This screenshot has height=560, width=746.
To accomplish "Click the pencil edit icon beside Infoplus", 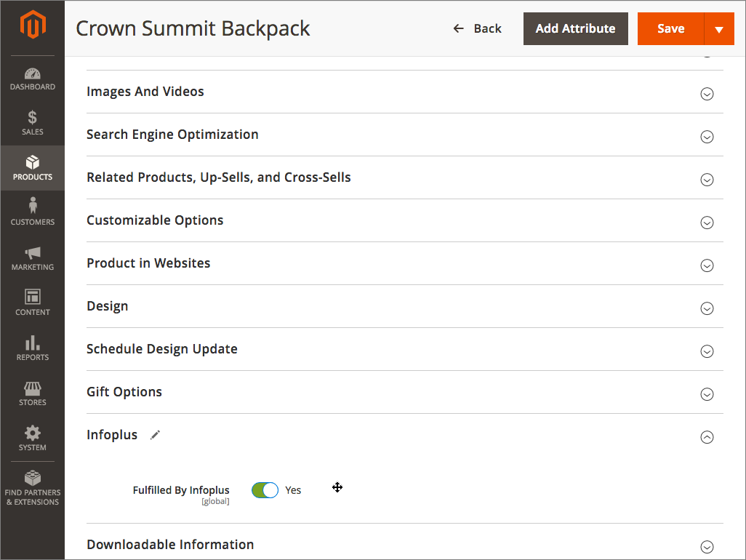I will pos(155,435).
